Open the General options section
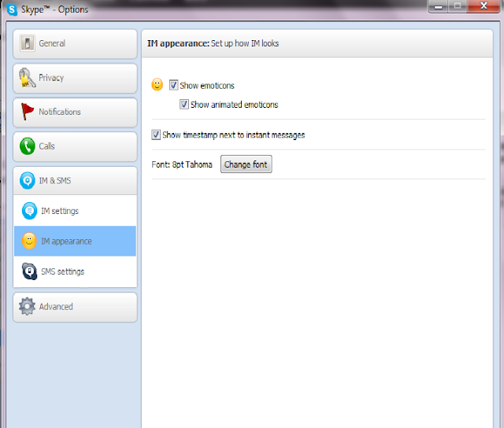This screenshot has height=428, width=504. [75, 44]
